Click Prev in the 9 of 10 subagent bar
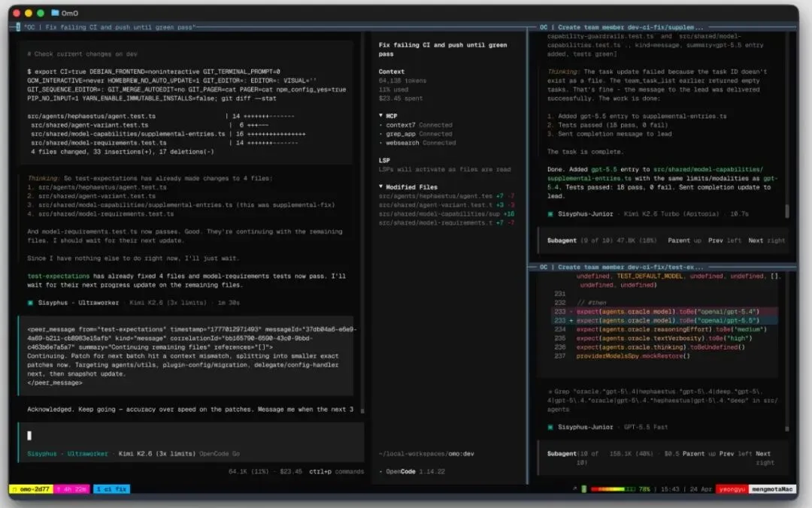The width and height of the screenshot is (812, 508). pos(715,240)
